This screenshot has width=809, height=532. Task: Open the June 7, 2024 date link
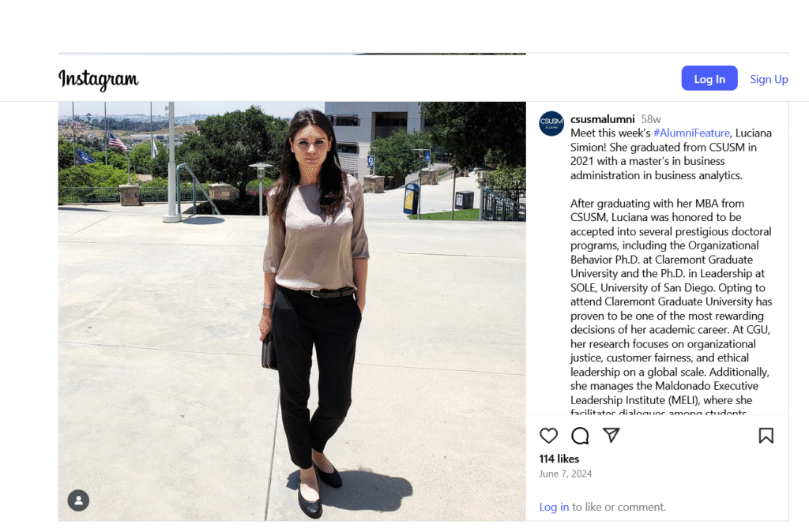[x=566, y=474]
